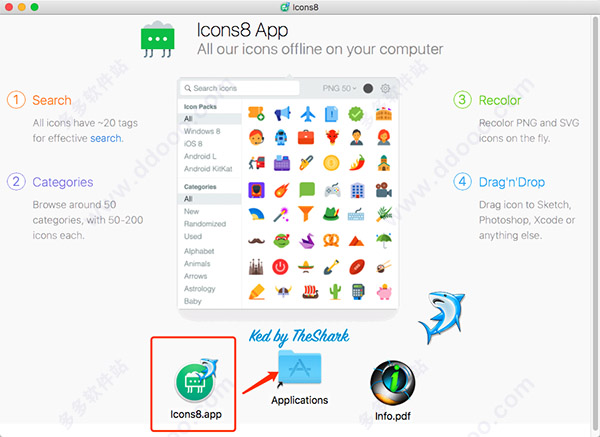Minimize the Icons8 window with yellow button
This screenshot has width=600, height=437.
tap(22, 7)
